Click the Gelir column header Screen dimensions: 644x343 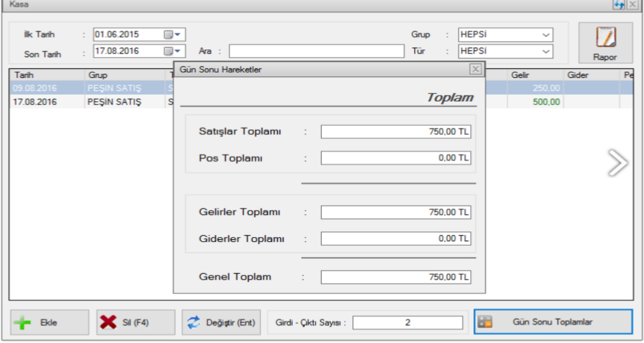pyautogui.click(x=535, y=75)
